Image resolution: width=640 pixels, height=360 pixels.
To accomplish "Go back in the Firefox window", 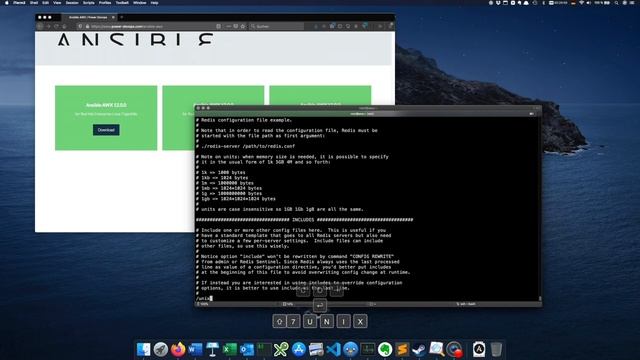I will [x=40, y=26].
